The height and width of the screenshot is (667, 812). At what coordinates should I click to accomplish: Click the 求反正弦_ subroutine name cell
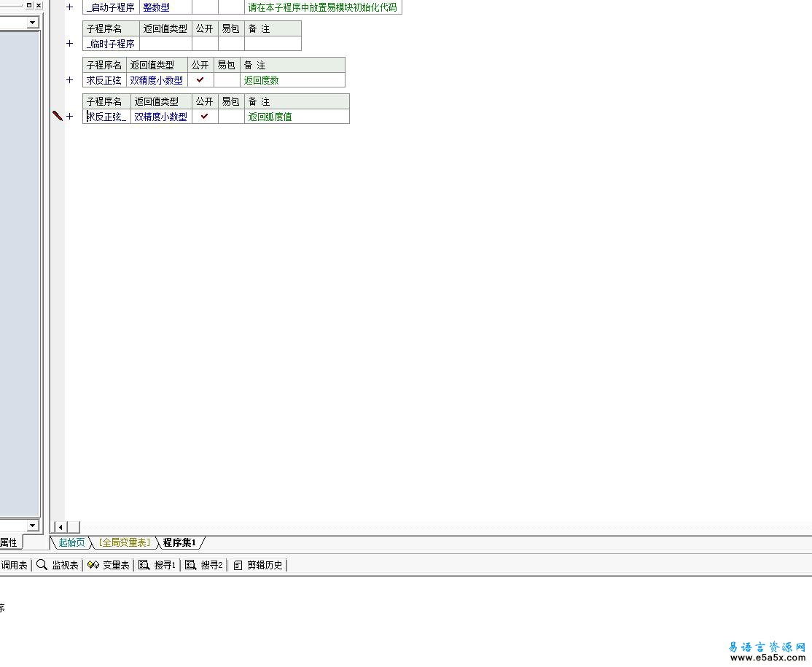coord(106,117)
